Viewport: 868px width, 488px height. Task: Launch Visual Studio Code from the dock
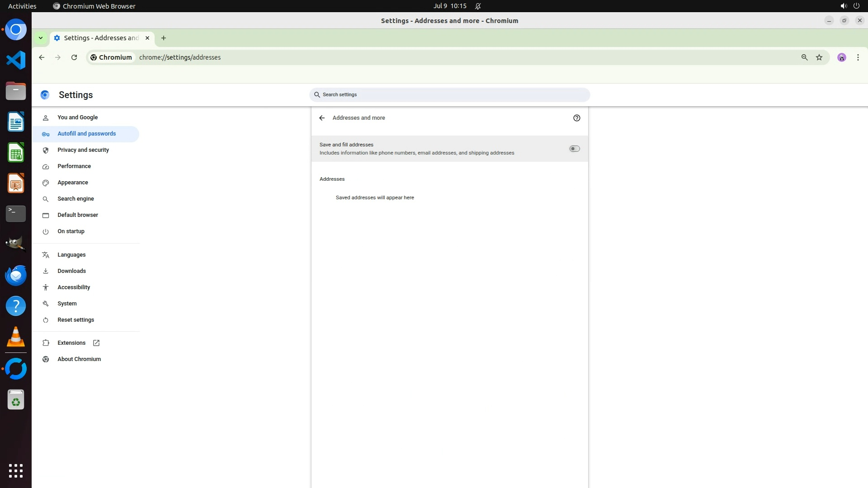(16, 60)
